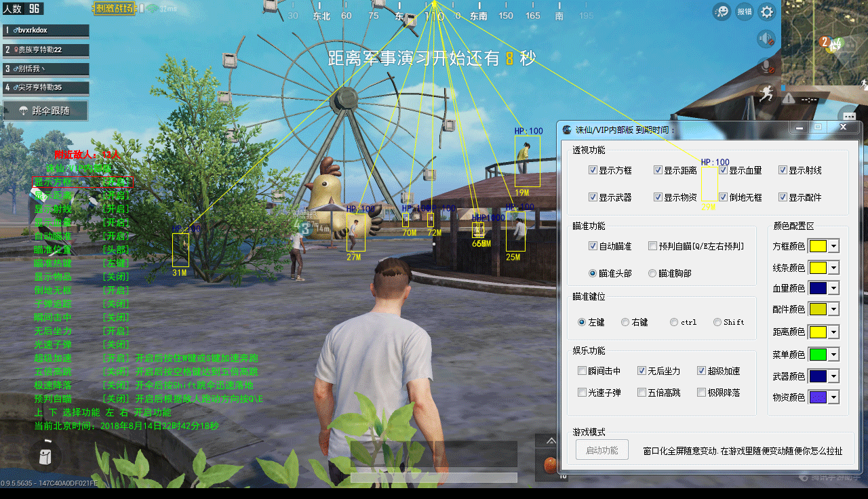Select the 左键 radio button
This screenshot has height=499, width=868.
[x=583, y=322]
